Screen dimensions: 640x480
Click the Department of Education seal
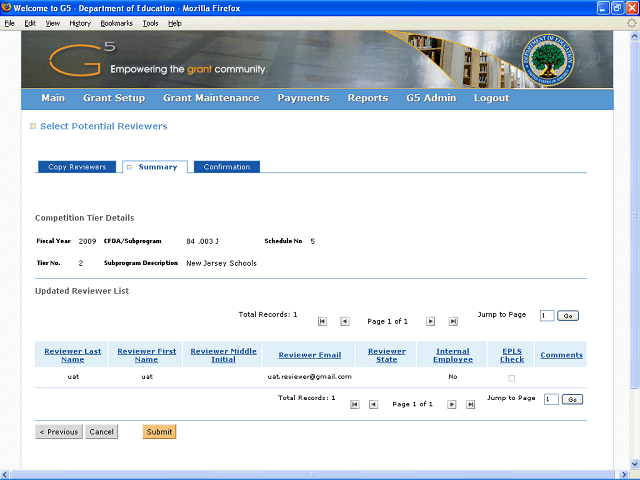coord(548,60)
